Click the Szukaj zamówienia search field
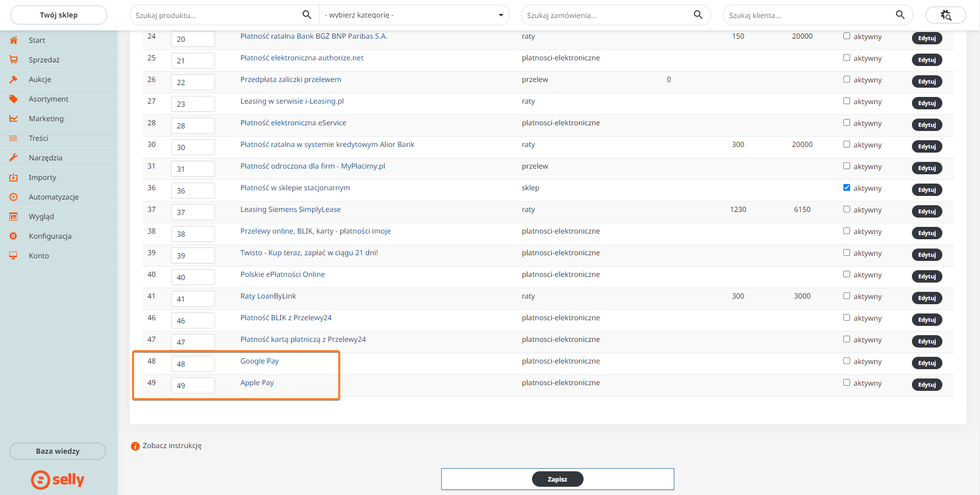This screenshot has width=980, height=495. click(x=607, y=15)
